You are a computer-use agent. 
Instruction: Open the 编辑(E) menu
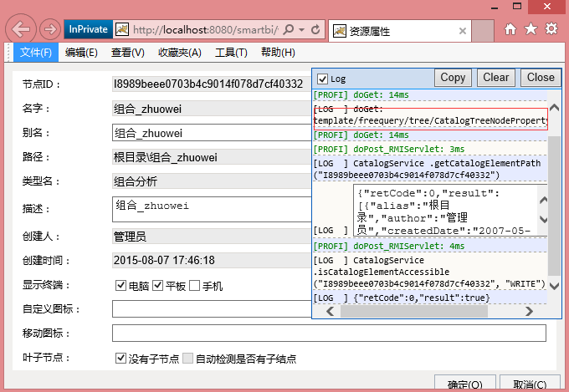[x=81, y=53]
